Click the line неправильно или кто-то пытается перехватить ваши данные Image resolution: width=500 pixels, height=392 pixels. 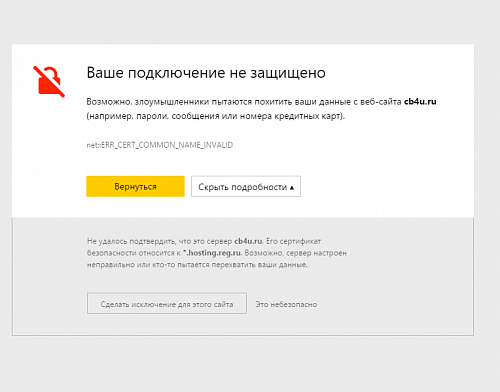(197, 265)
